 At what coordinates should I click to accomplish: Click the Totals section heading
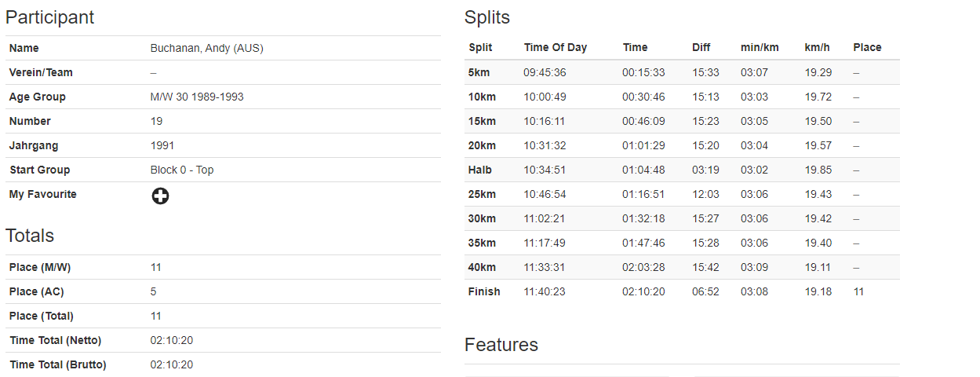pos(30,236)
